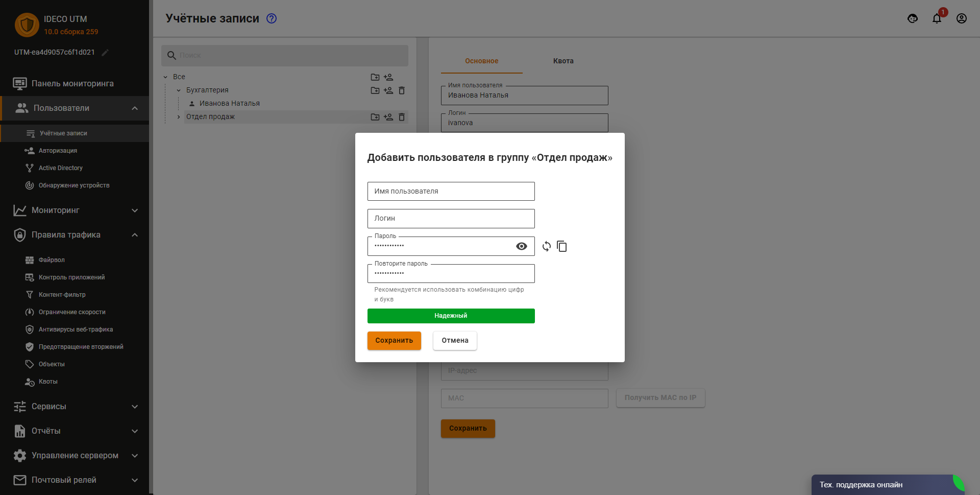Open the Тех. поддержка онлайн chat
Image resolution: width=980 pixels, height=495 pixels.
[x=888, y=485]
